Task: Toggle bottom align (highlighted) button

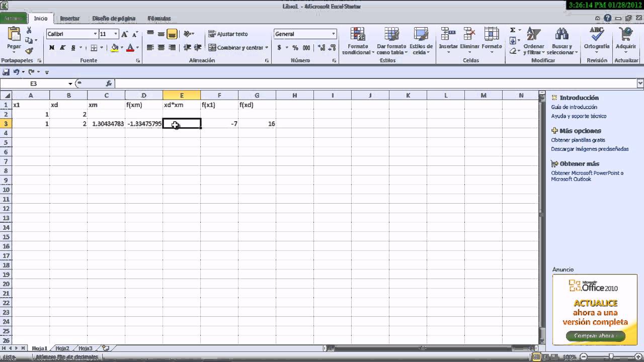Action: coord(172,34)
